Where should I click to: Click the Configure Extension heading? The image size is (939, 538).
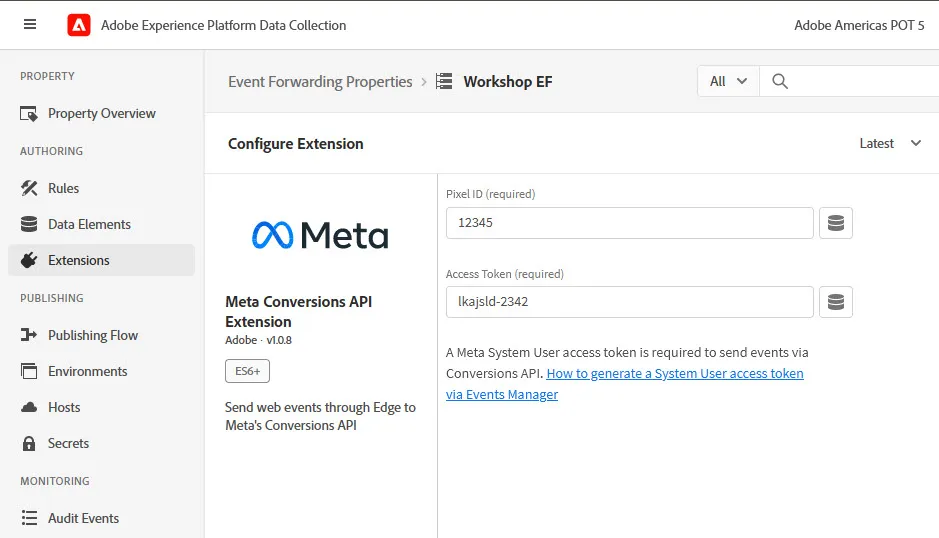point(295,144)
